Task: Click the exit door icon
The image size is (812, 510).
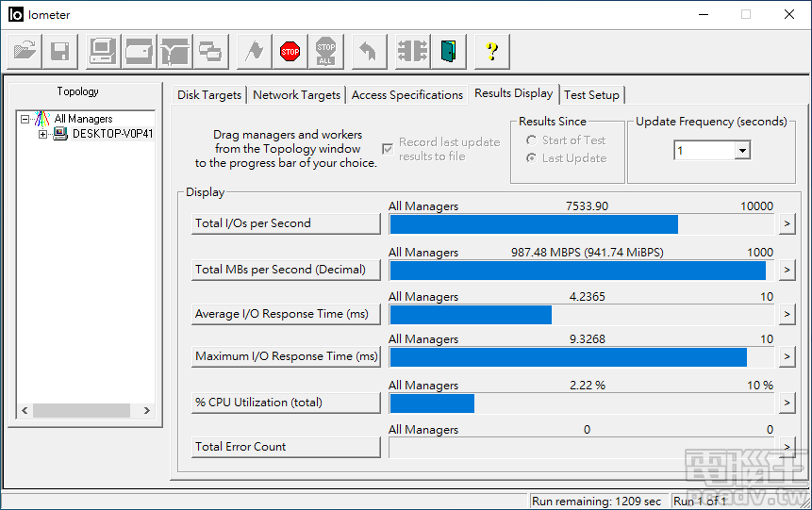Action: (449, 51)
